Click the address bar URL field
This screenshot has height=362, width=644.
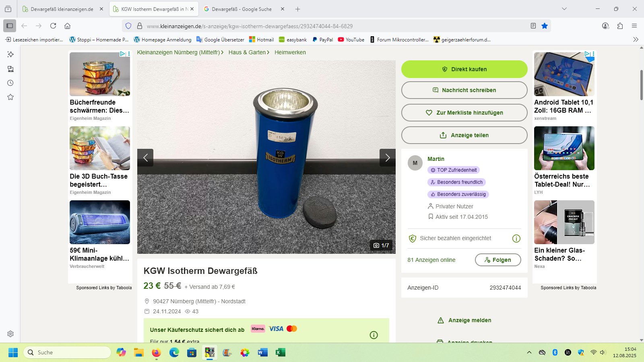click(336, 26)
